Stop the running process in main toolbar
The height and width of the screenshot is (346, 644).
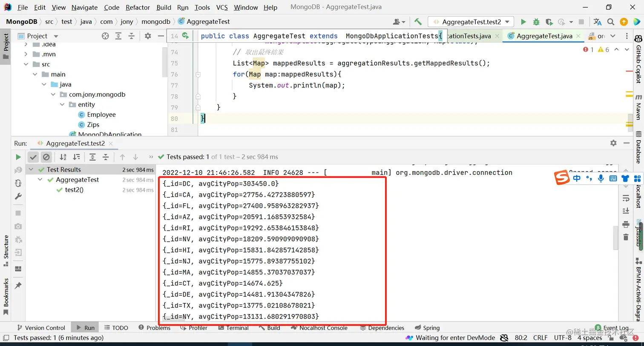(581, 22)
